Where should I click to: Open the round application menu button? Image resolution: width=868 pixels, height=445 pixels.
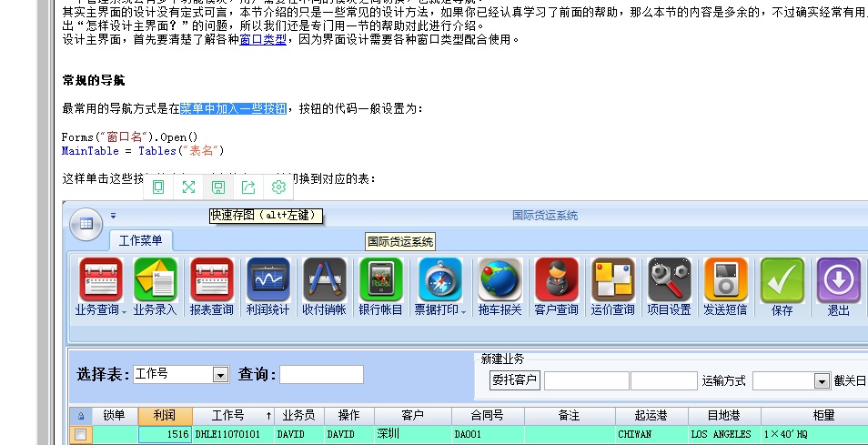point(86,223)
